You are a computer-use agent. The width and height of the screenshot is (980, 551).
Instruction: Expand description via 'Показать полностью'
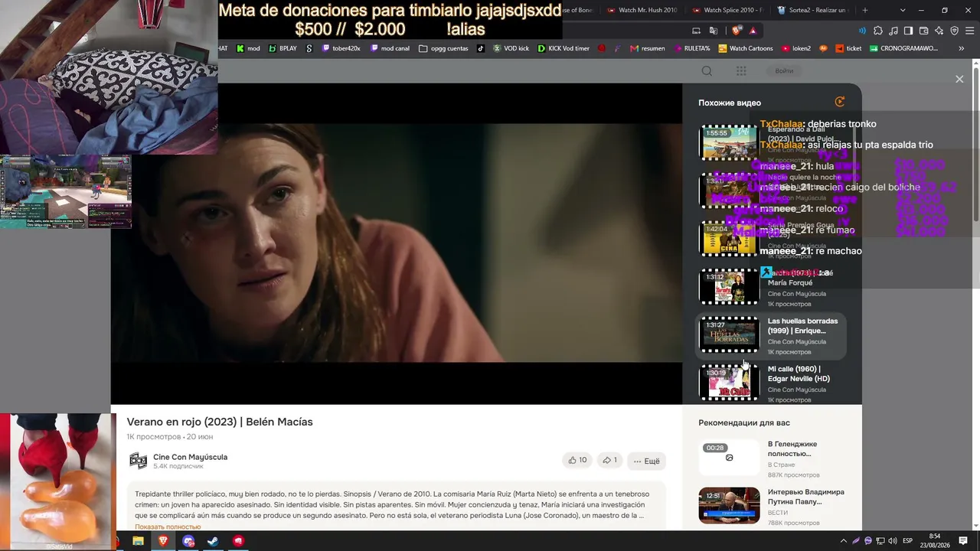(168, 527)
